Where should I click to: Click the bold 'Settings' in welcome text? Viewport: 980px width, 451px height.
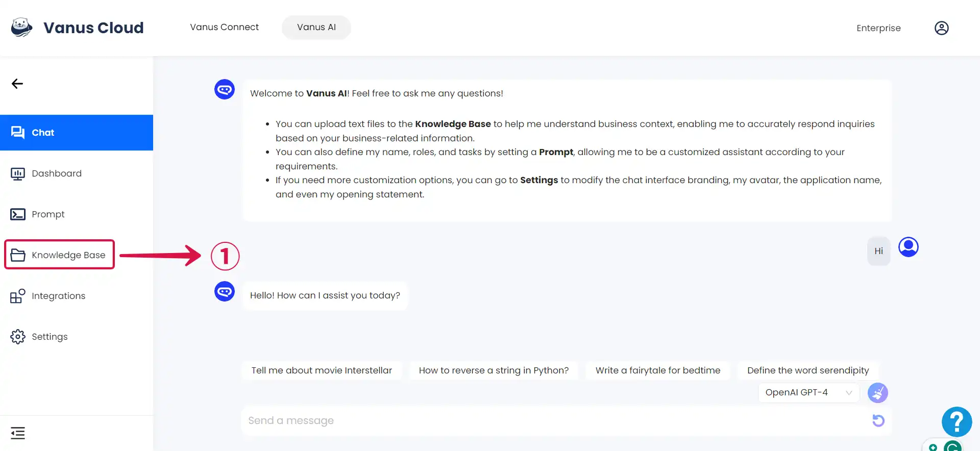(539, 180)
